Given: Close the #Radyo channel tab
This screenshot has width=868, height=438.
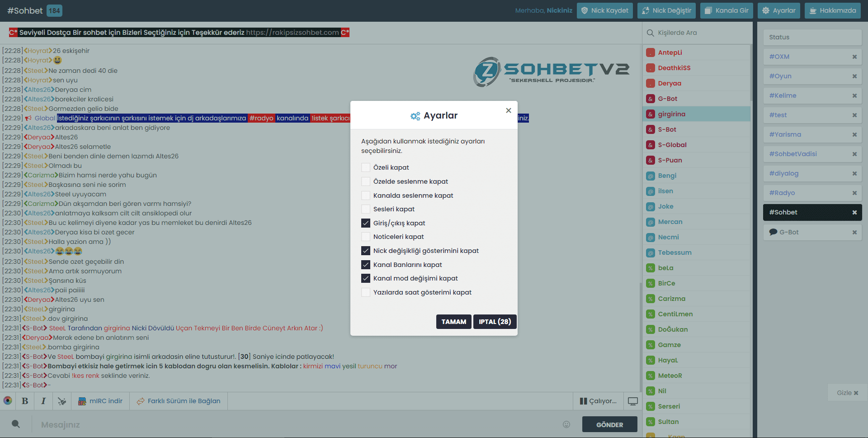Looking at the screenshot, I should click(x=854, y=193).
